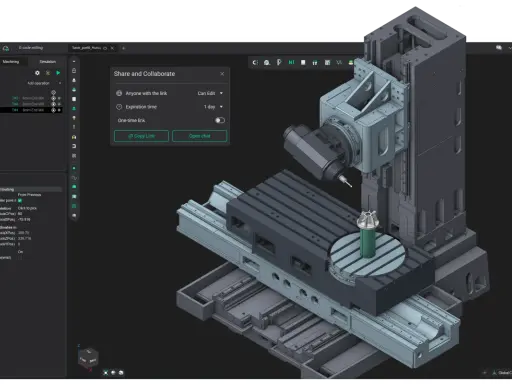Screen dimensions: 512x384
Task: Run toolpaths with the green play button
Action: pos(58,73)
